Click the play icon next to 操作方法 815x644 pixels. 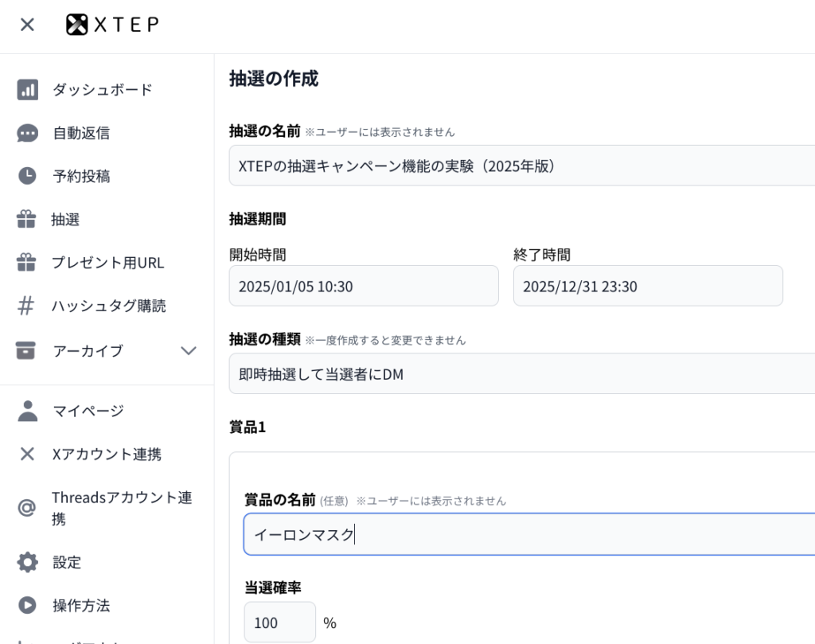pyautogui.click(x=26, y=605)
